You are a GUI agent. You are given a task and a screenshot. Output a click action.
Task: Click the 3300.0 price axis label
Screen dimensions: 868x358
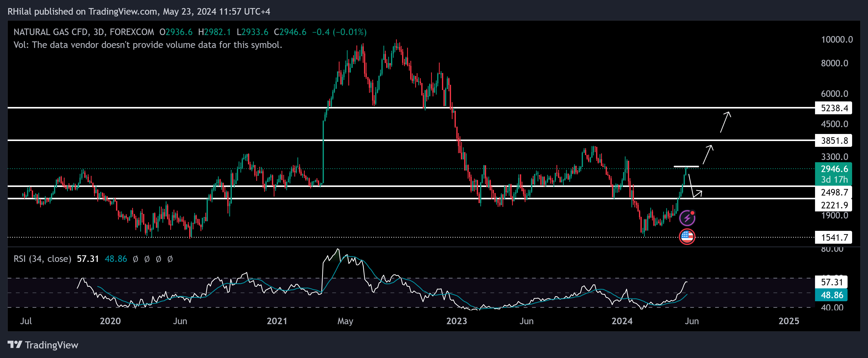coord(834,157)
